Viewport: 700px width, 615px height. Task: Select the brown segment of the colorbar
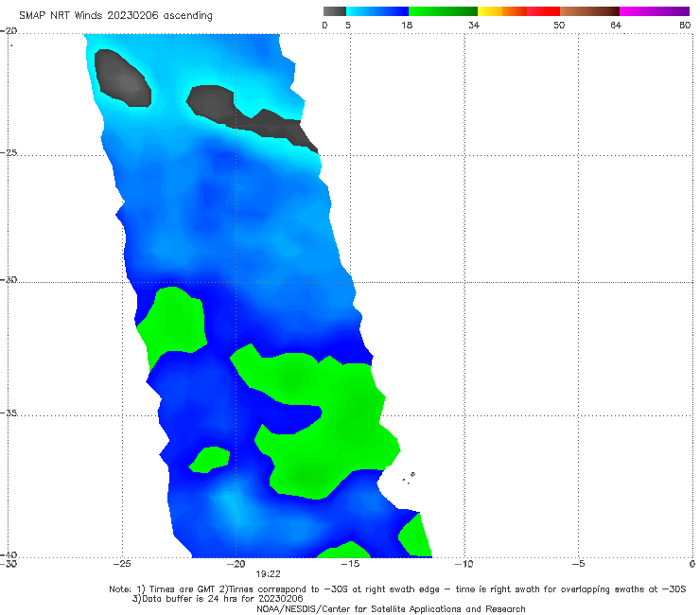[x=589, y=11]
